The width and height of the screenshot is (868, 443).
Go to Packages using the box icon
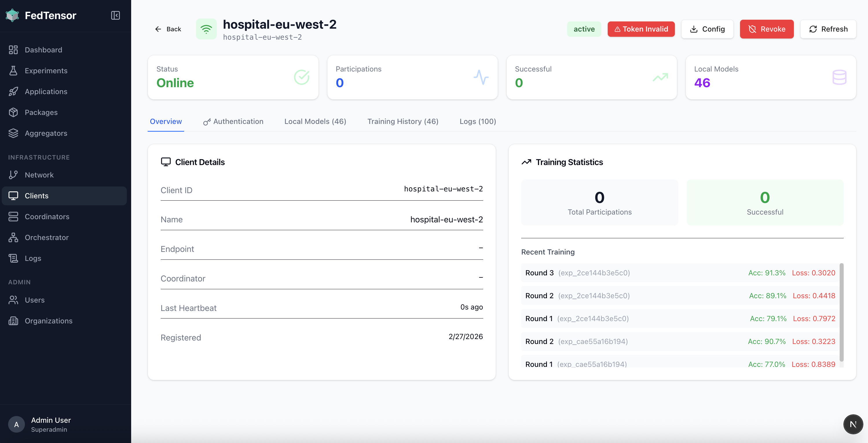pyautogui.click(x=13, y=113)
